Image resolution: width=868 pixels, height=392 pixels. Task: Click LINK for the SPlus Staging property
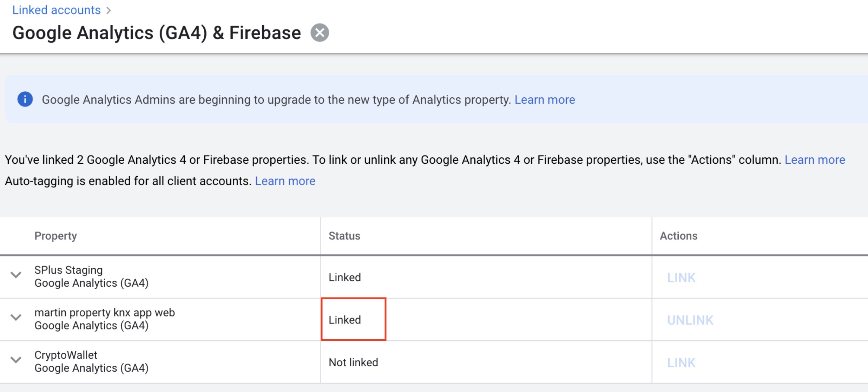681,278
